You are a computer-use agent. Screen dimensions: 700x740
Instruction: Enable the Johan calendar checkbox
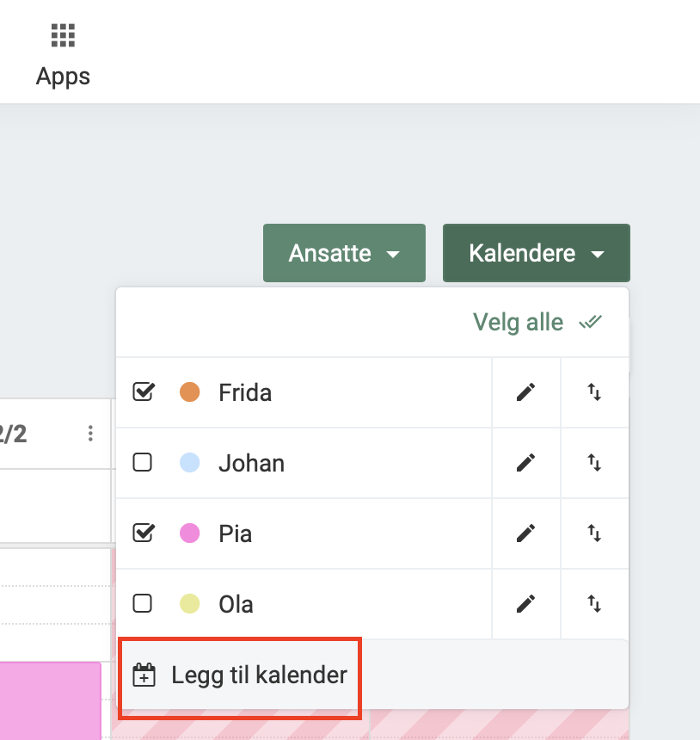[143, 463]
